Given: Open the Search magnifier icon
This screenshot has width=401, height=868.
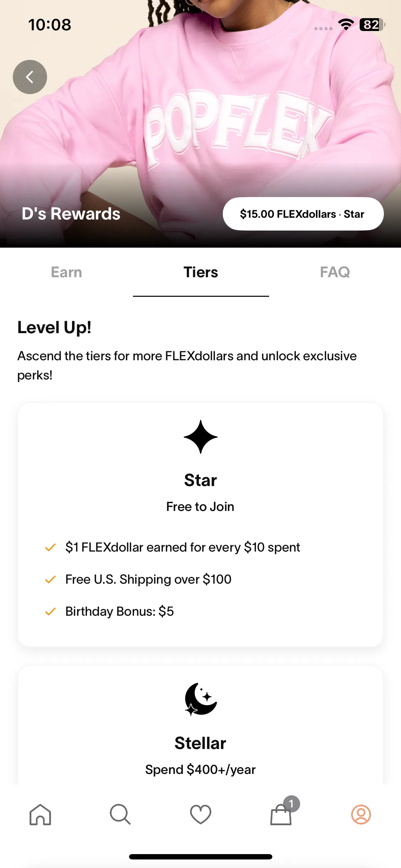Looking at the screenshot, I should point(120,815).
